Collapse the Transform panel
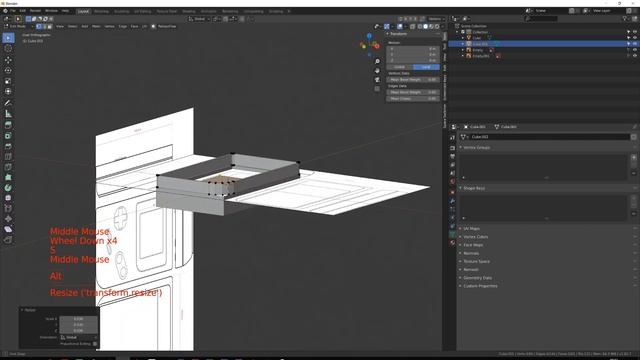Screen dimensions: 640x360 point(397,34)
